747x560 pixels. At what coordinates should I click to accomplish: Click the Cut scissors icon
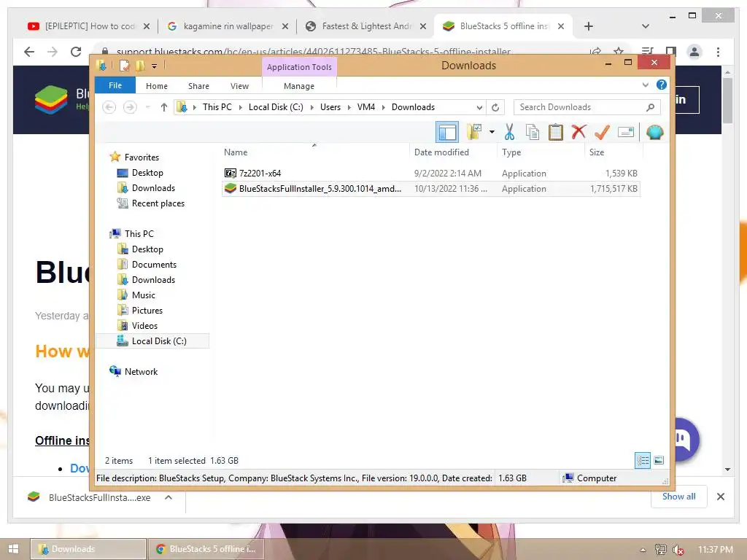point(509,132)
